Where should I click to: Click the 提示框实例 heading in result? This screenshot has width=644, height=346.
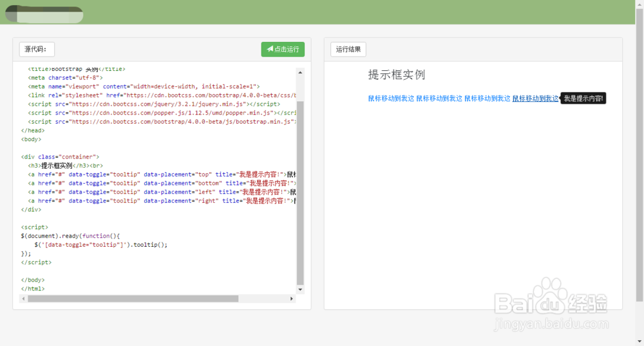[x=396, y=75]
